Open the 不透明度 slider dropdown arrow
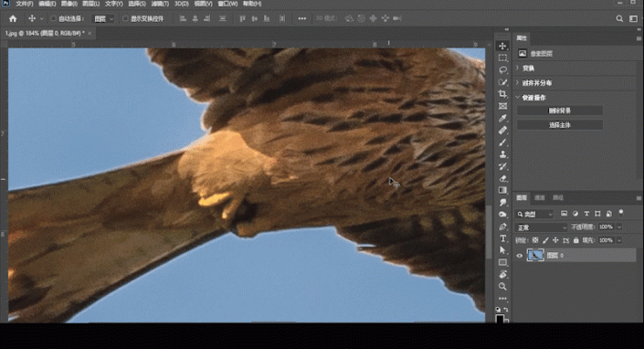This screenshot has width=644, height=349. [619, 227]
